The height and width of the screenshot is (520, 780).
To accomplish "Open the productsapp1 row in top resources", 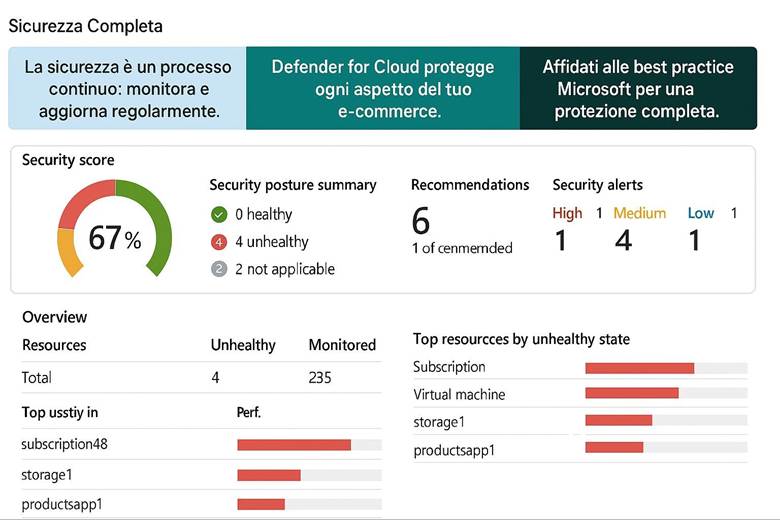I will [454, 450].
